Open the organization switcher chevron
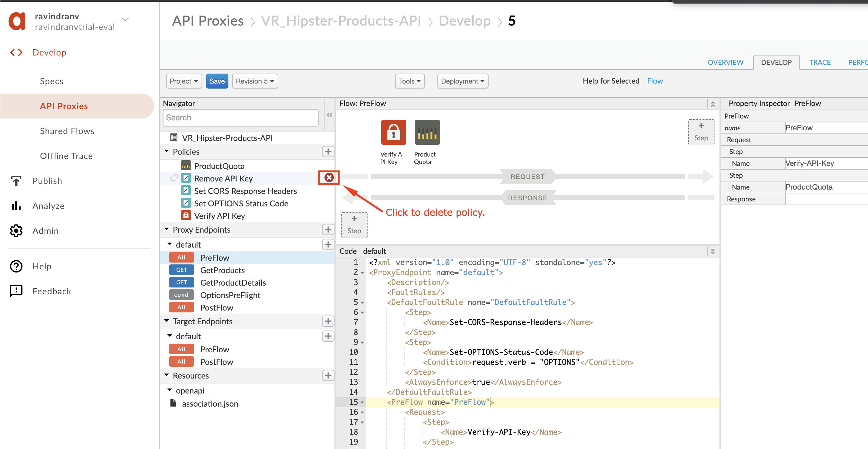868x449 pixels. coord(125,20)
